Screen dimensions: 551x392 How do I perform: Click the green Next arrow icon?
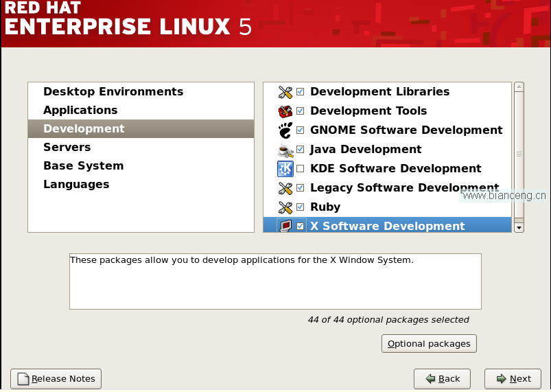[501, 379]
